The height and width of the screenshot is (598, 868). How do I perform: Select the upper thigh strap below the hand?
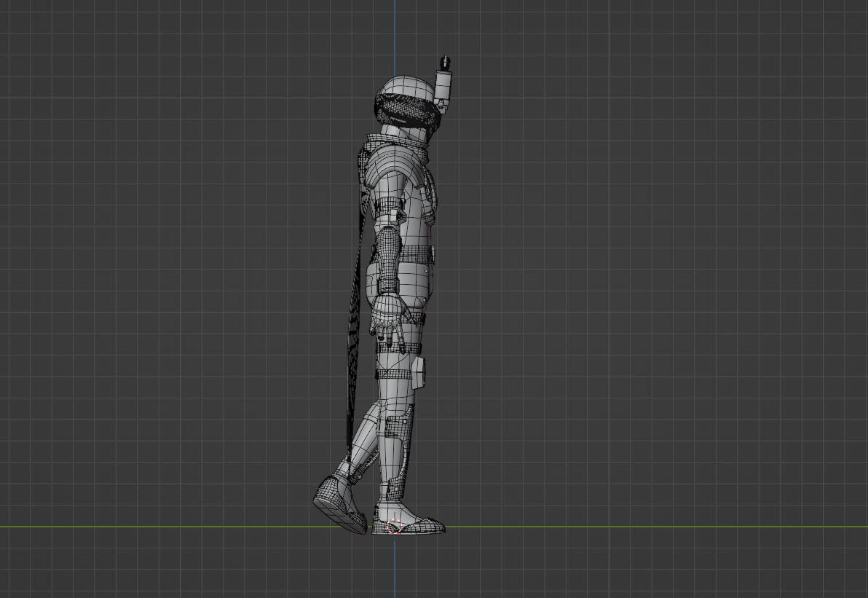point(399,347)
